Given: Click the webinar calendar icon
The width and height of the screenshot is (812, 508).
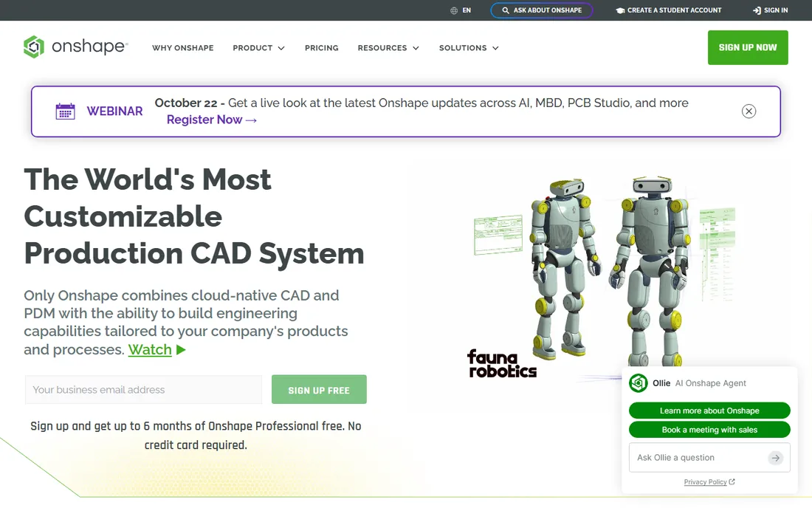Looking at the screenshot, I should tap(65, 111).
